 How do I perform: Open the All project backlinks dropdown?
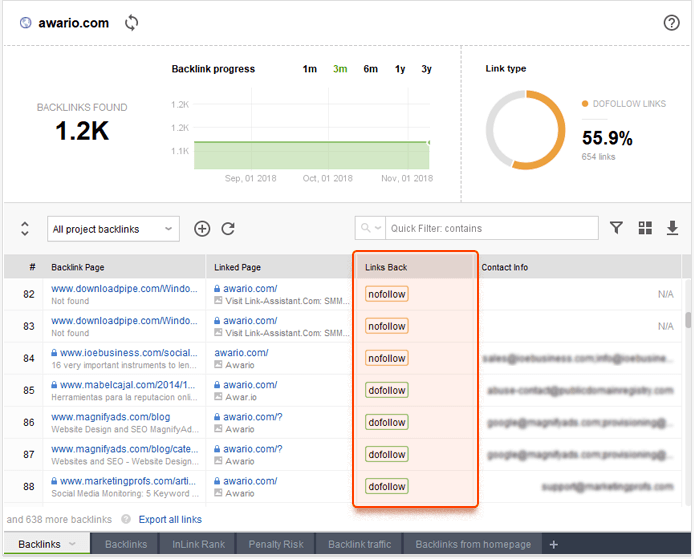point(113,229)
